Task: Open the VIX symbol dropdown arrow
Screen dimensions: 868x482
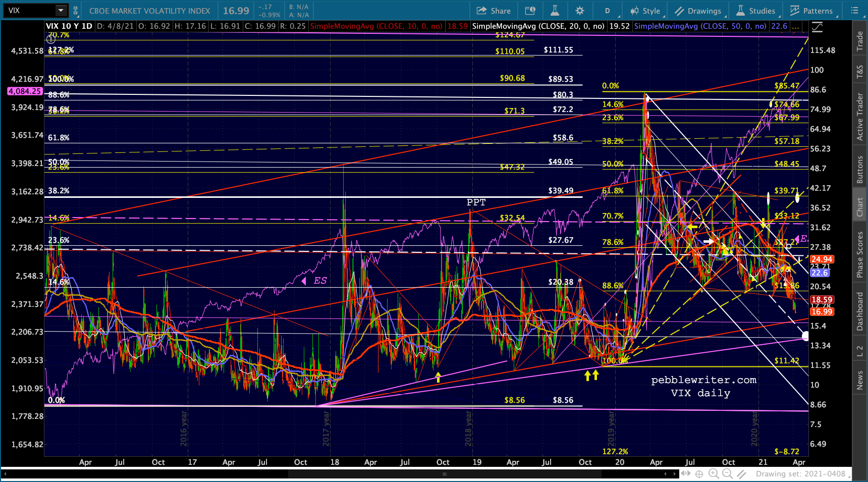Action: pos(61,11)
